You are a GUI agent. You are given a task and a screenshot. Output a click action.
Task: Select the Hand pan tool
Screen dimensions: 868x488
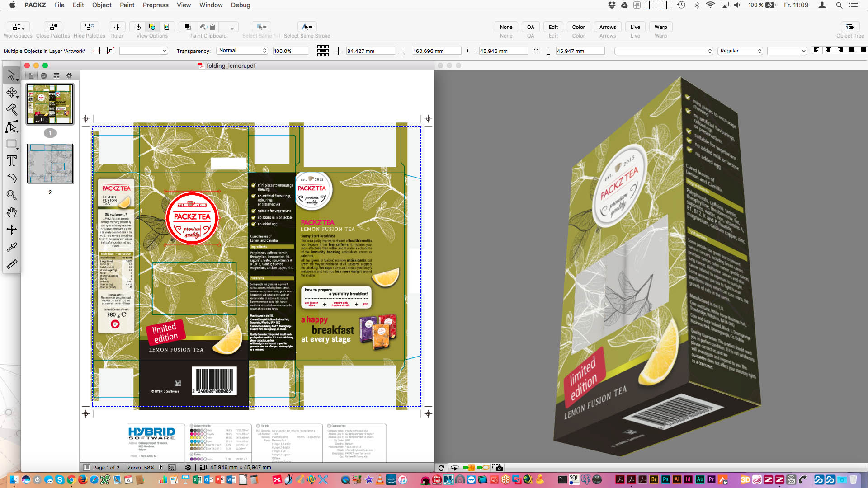click(11, 212)
